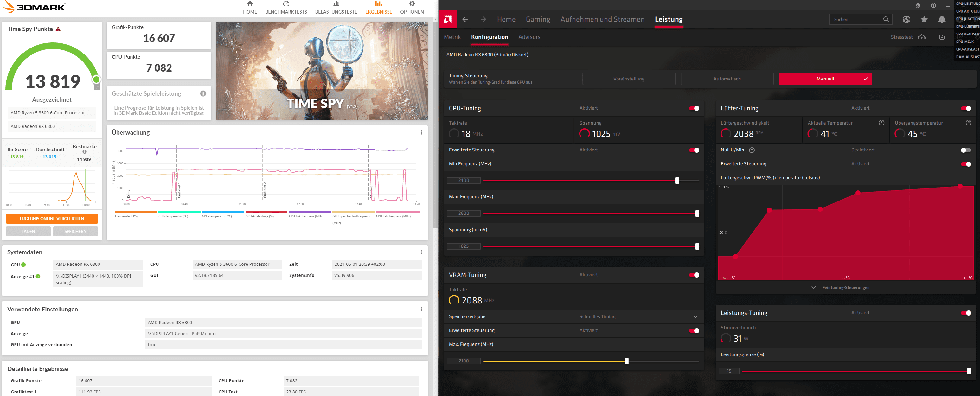
Task: Switch to the Advisors sub-tab
Action: click(529, 37)
